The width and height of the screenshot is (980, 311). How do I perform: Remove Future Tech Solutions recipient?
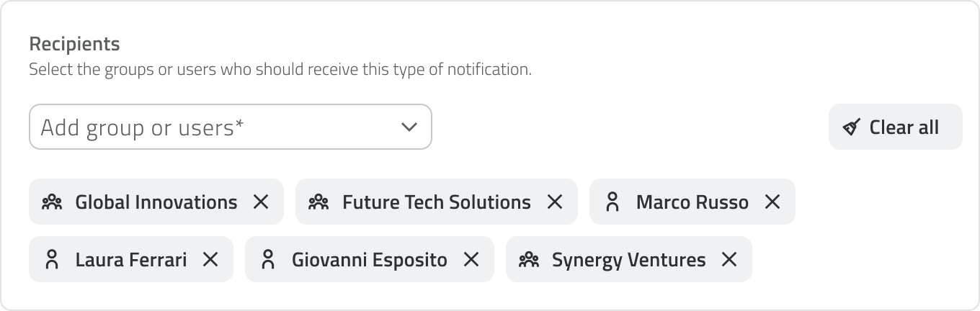coord(555,202)
